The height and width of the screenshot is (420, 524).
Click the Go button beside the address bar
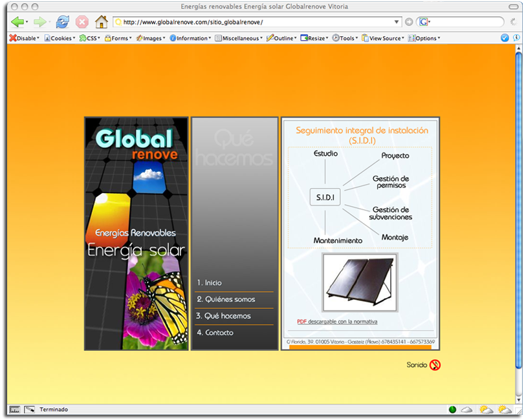click(409, 22)
